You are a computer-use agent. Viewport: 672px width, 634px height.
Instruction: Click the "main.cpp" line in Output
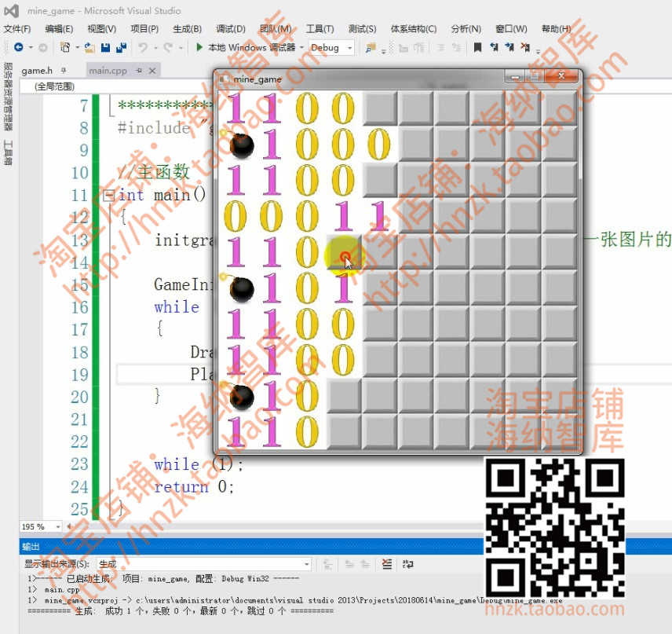click(62, 590)
